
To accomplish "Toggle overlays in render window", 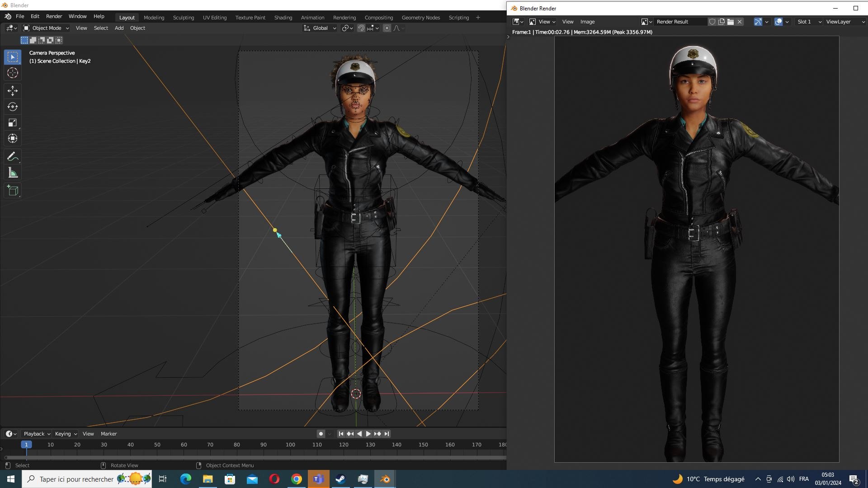I will [778, 22].
